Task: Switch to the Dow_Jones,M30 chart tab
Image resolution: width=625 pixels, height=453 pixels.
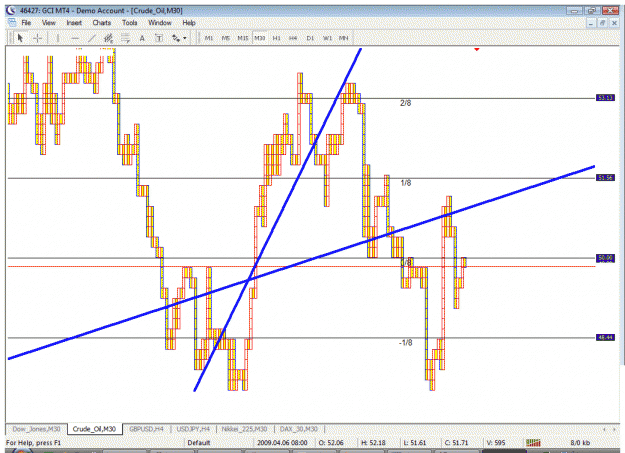Action: pyautogui.click(x=36, y=429)
